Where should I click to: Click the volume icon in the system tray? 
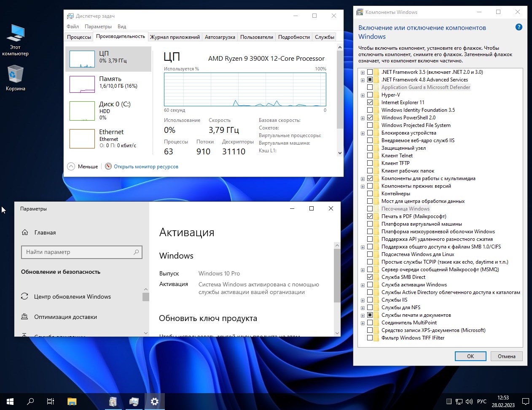pos(469,401)
